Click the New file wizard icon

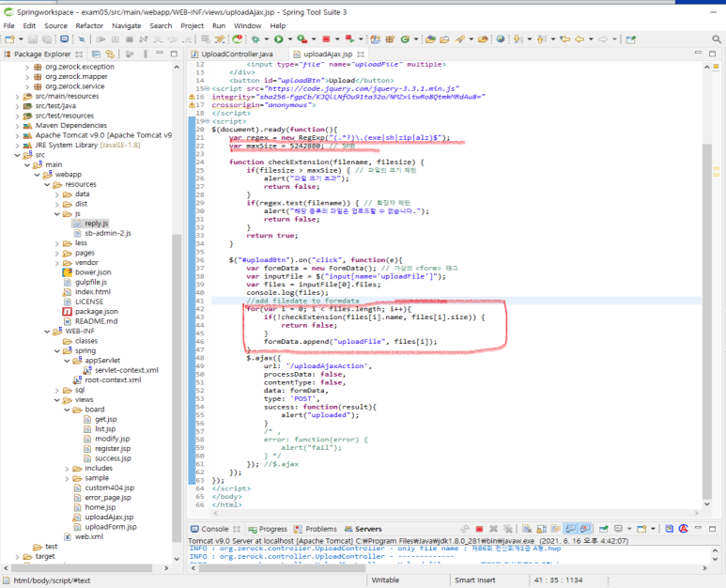(9, 39)
